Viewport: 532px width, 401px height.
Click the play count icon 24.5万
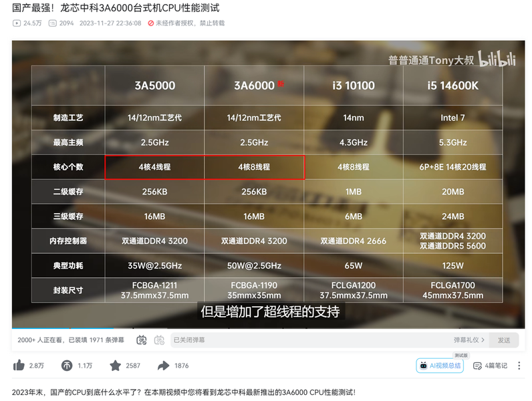coord(16,23)
